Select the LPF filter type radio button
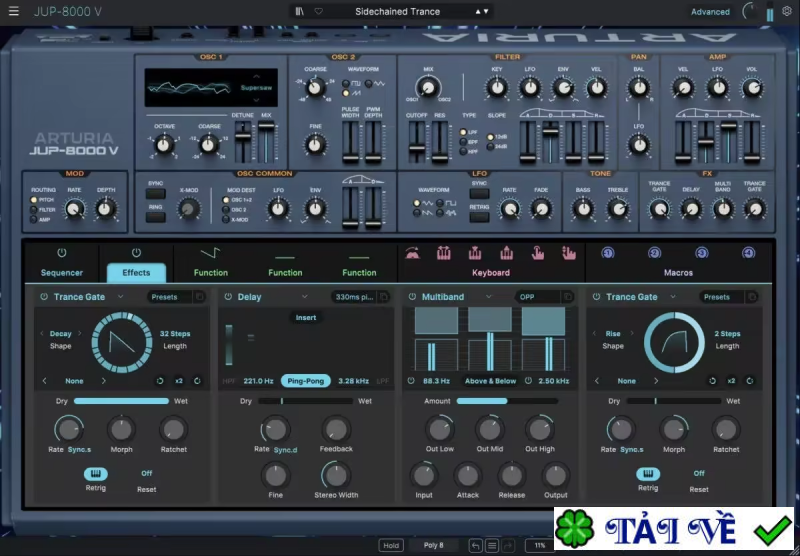The height and width of the screenshot is (556, 800). [x=464, y=133]
